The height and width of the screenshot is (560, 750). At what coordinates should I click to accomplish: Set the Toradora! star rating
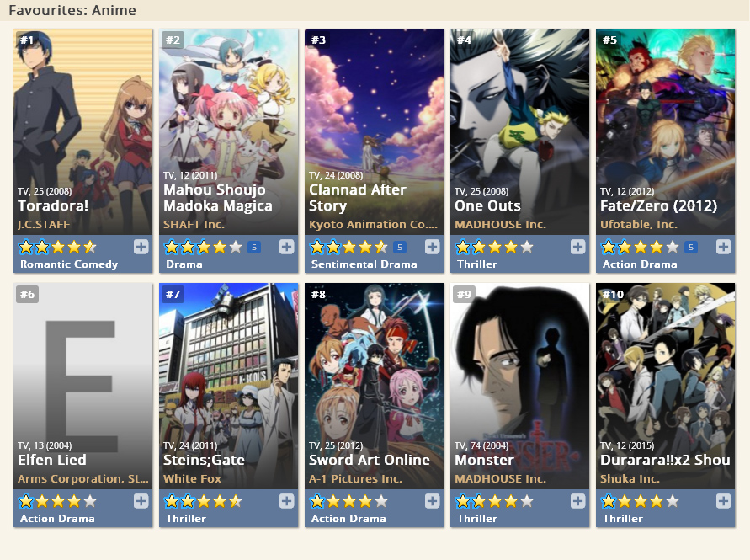pyautogui.click(x=57, y=247)
